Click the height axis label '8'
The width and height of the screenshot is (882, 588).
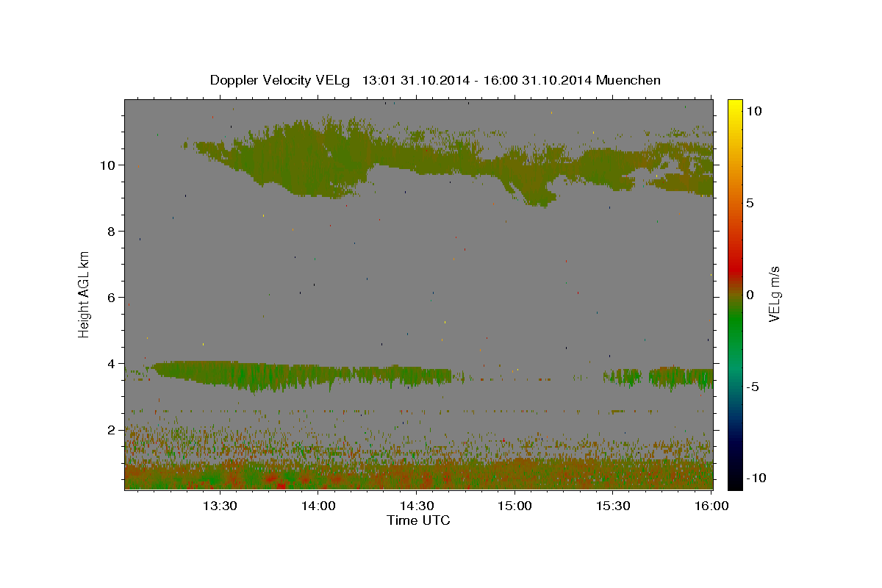coord(110,231)
